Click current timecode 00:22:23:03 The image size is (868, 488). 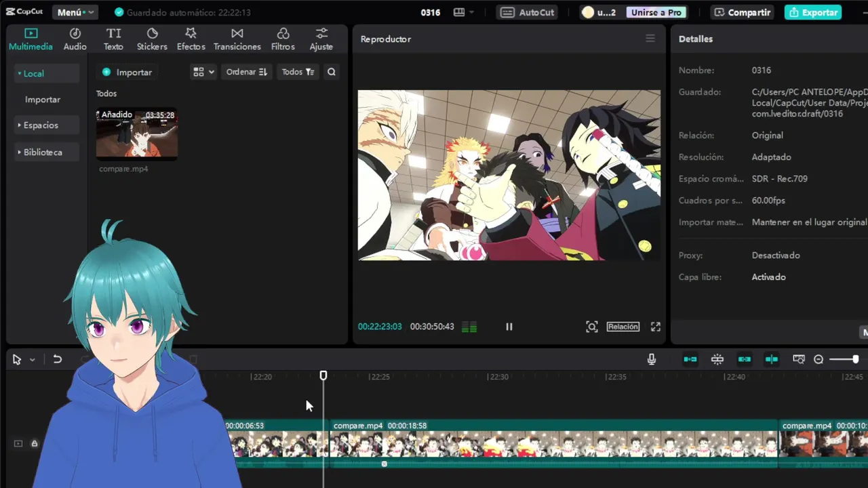click(x=380, y=327)
